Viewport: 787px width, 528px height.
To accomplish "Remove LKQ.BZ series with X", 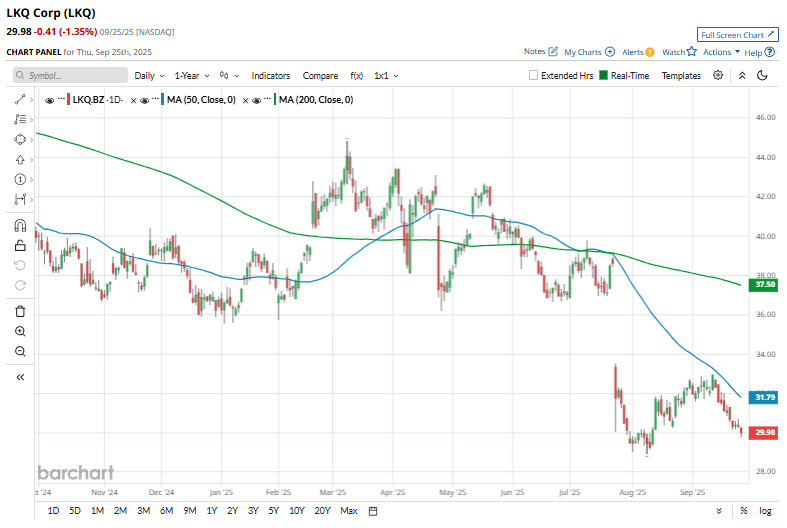I will 134,100.
